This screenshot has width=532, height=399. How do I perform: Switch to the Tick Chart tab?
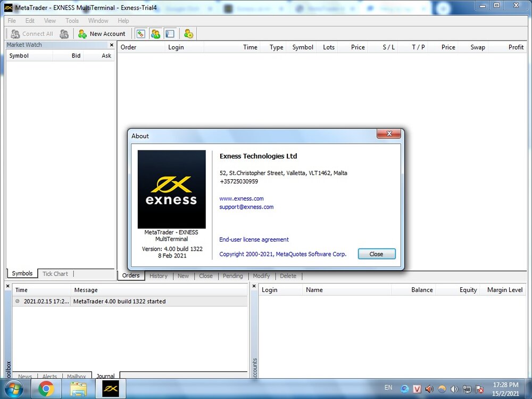pos(55,274)
